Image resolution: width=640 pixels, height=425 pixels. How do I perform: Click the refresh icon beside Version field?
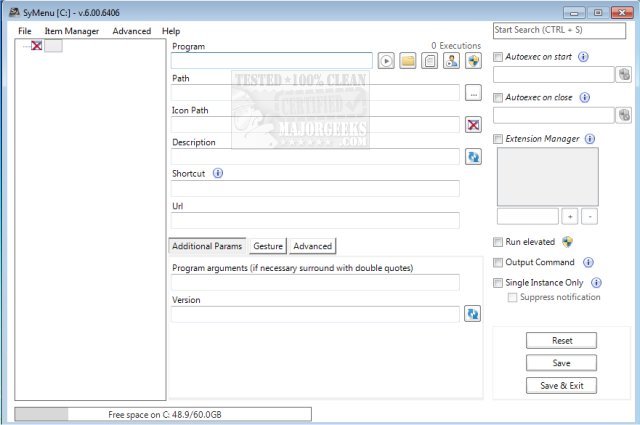[474, 314]
